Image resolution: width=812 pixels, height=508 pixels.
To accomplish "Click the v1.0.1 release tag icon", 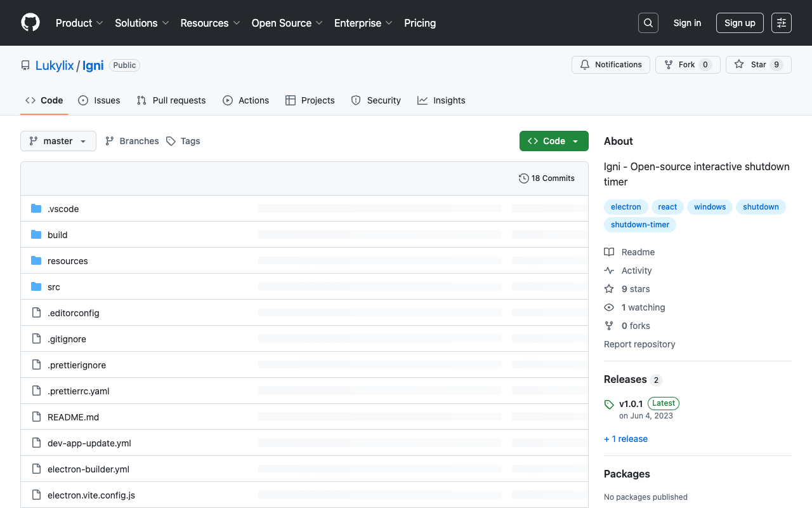I will coord(609,404).
